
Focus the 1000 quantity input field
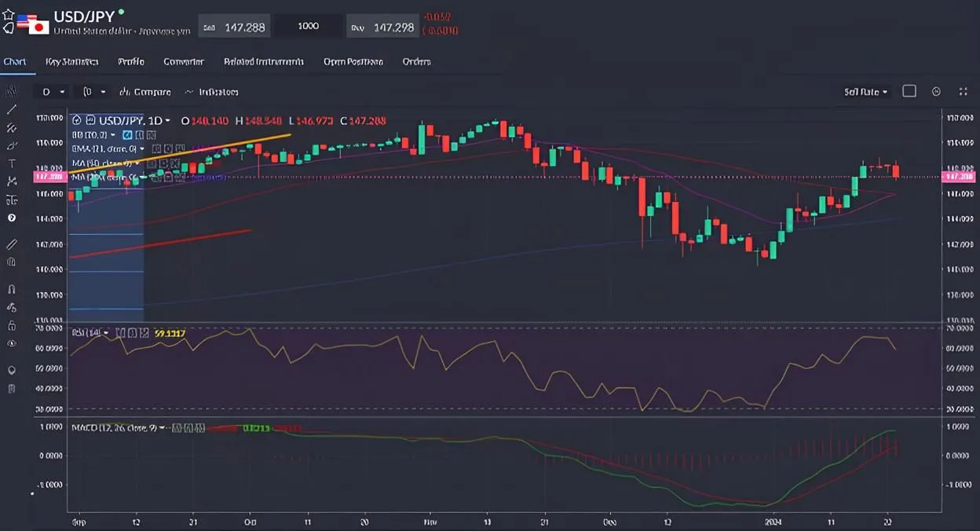tap(309, 26)
